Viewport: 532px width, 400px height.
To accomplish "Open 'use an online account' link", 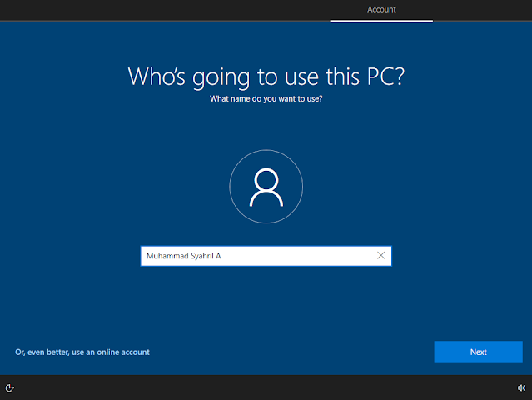I will 82,352.
